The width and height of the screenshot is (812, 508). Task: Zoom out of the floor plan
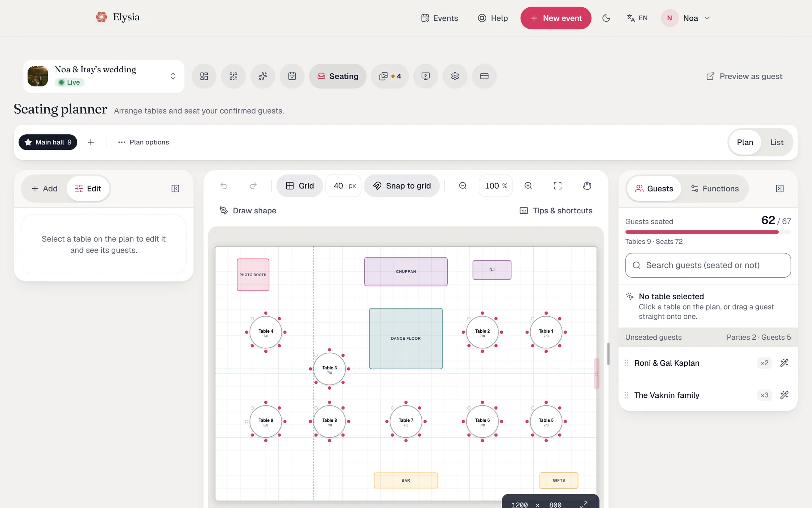coord(463,186)
